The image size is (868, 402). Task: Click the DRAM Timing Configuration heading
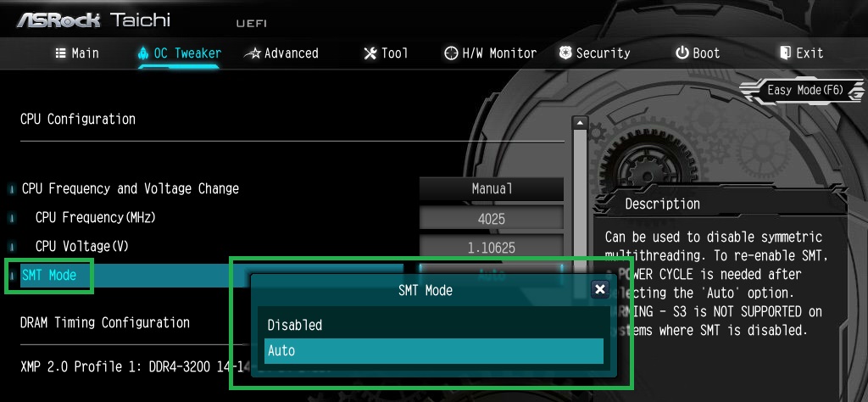[105, 322]
